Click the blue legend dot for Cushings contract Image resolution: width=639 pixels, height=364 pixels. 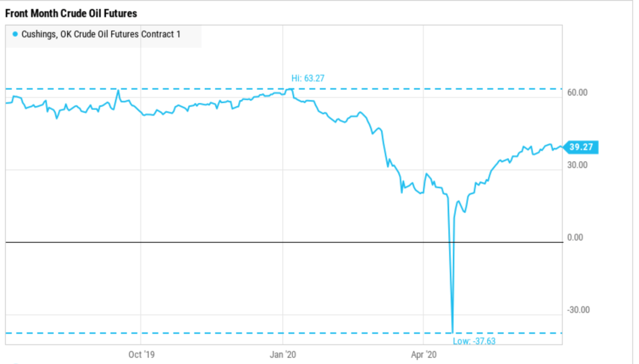(15, 34)
